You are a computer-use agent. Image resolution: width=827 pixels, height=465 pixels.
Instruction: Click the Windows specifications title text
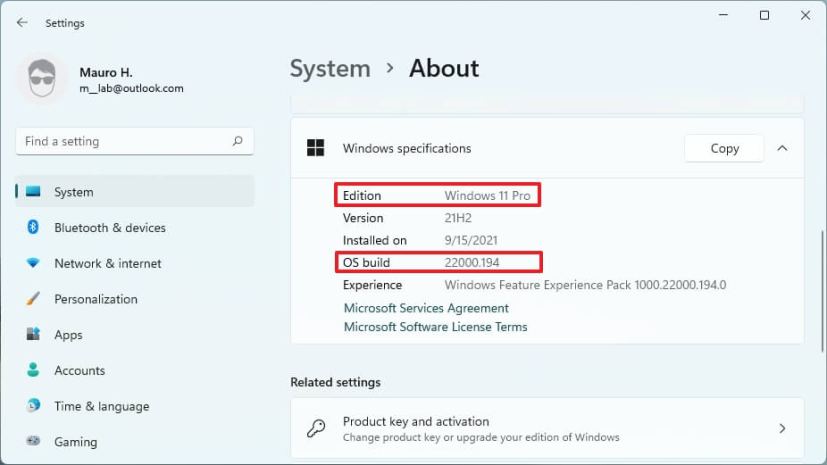click(407, 149)
